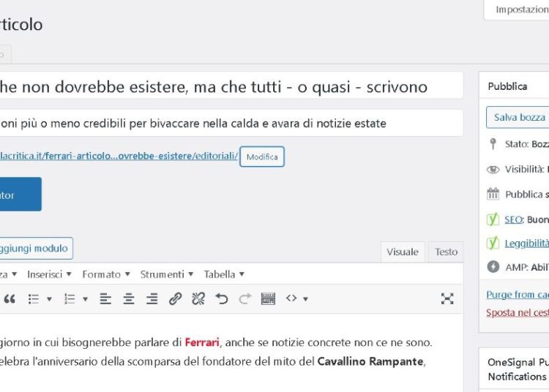Screen dimensions: 549x392
Task: Align text to the right
Action: point(152,298)
